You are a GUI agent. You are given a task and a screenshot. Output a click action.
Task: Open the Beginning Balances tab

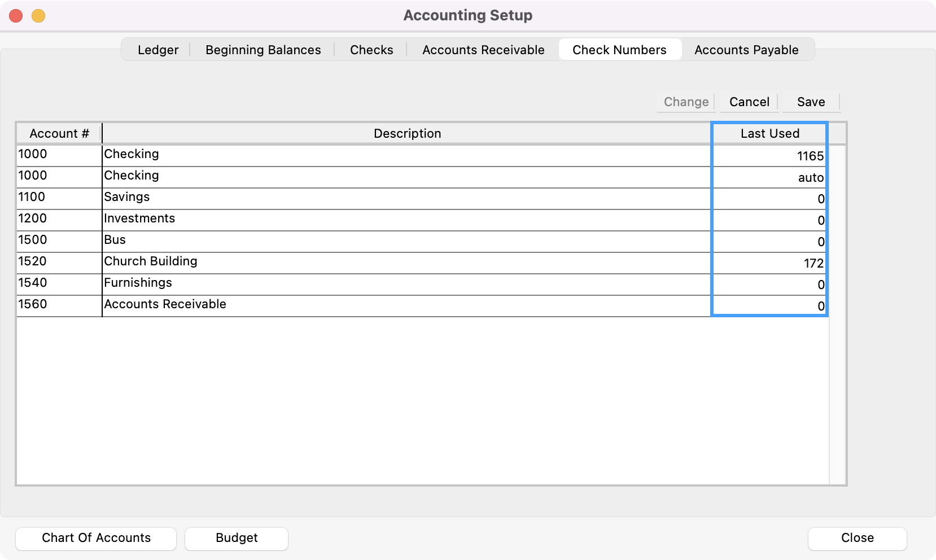pos(263,50)
